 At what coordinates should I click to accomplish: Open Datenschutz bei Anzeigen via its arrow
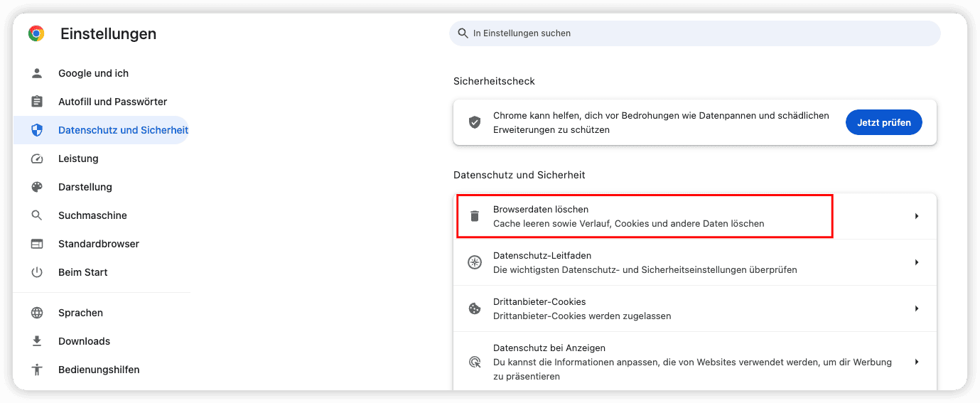click(x=917, y=362)
